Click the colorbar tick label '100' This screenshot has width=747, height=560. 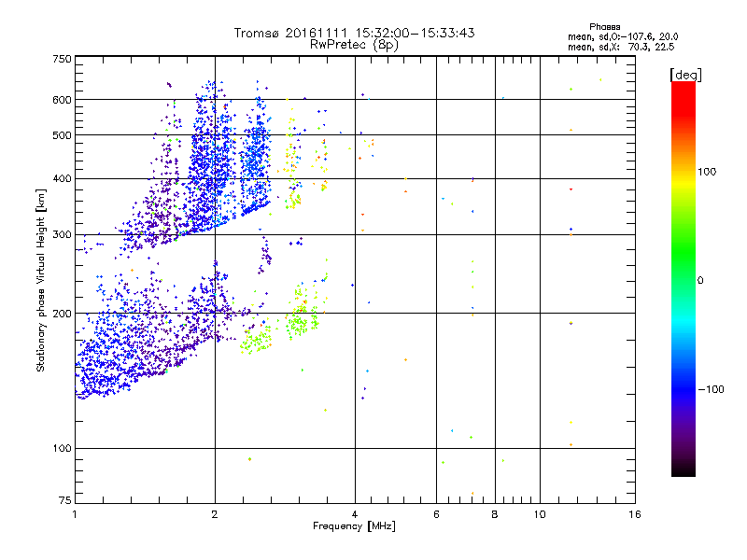[x=707, y=172]
